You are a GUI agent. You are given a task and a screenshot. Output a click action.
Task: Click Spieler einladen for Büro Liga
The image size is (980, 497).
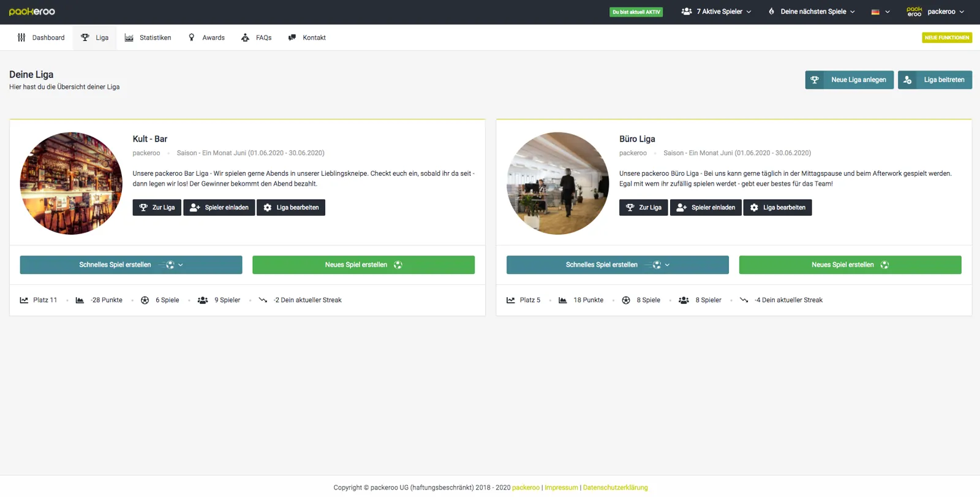(x=706, y=207)
